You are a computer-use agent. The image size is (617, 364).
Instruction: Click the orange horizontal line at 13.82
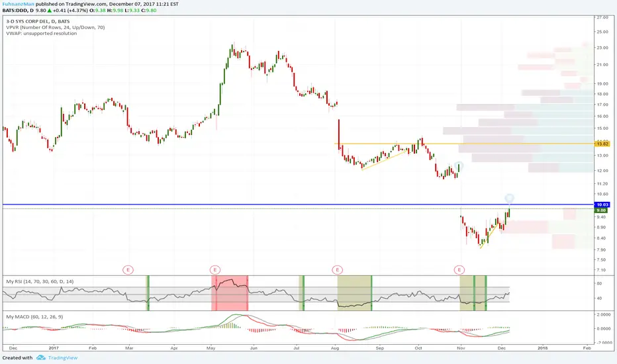click(x=464, y=144)
